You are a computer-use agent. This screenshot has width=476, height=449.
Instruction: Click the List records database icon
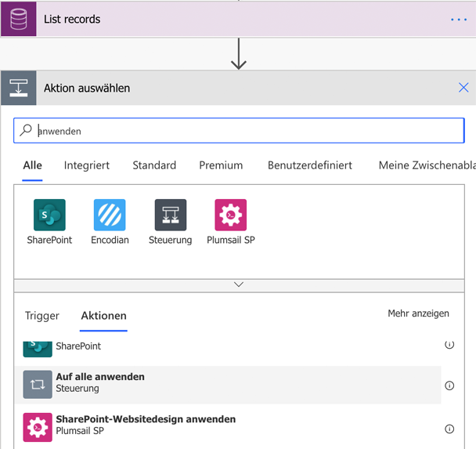(19, 19)
